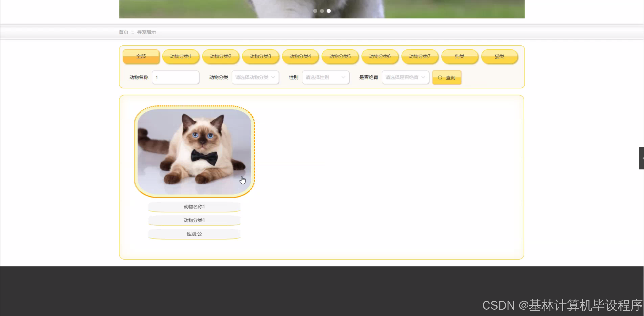Viewport: 644px width, 316px height.
Task: Choose the 动物分类4 tab
Action: tap(300, 56)
